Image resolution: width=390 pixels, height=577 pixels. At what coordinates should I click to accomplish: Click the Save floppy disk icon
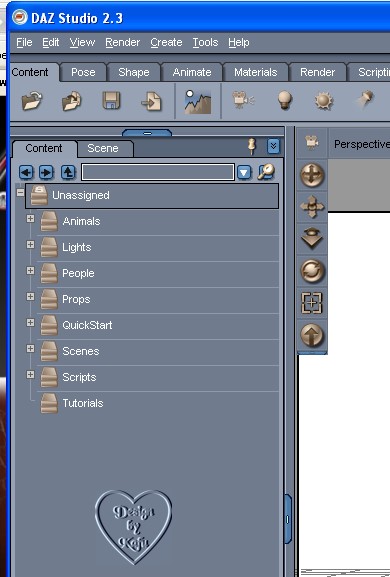click(x=111, y=101)
